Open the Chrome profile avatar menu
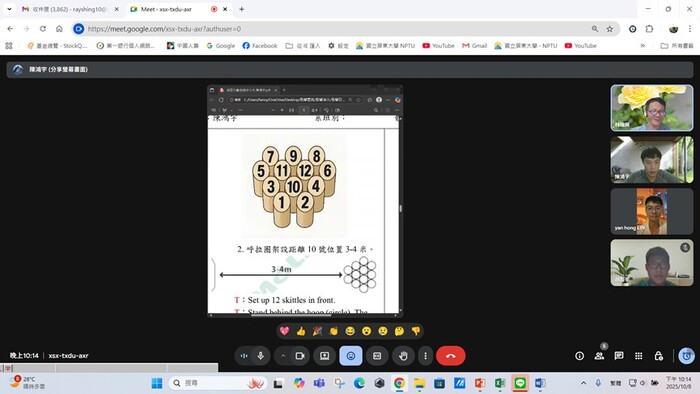700x394 pixels. coord(673,29)
